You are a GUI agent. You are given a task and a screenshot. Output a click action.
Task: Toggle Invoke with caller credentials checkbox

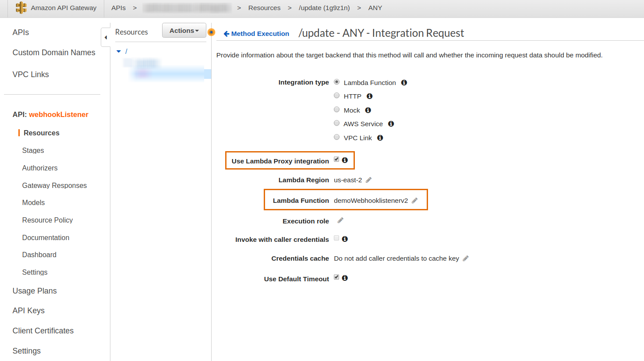(336, 238)
